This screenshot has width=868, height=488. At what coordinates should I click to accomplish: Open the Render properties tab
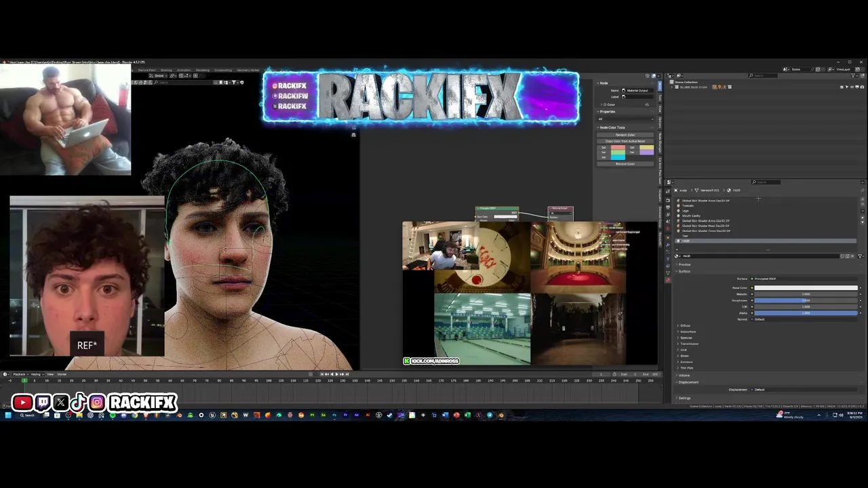pyautogui.click(x=668, y=200)
